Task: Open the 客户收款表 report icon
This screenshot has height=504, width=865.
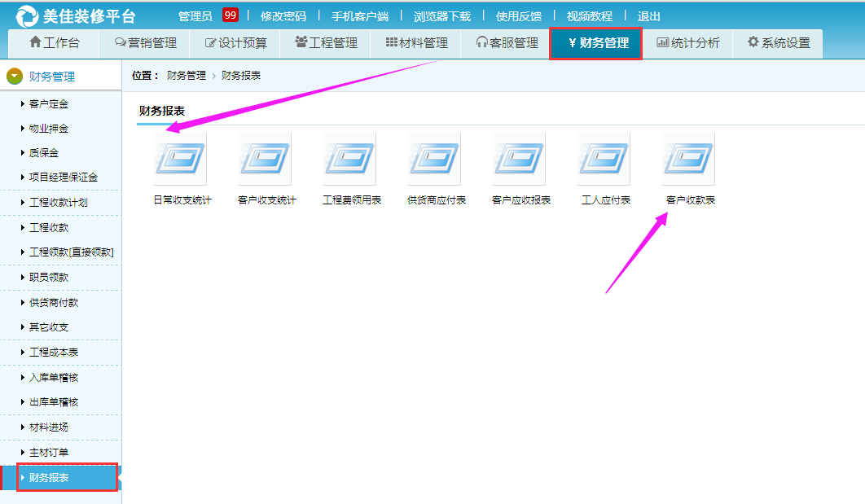Action: [x=688, y=160]
